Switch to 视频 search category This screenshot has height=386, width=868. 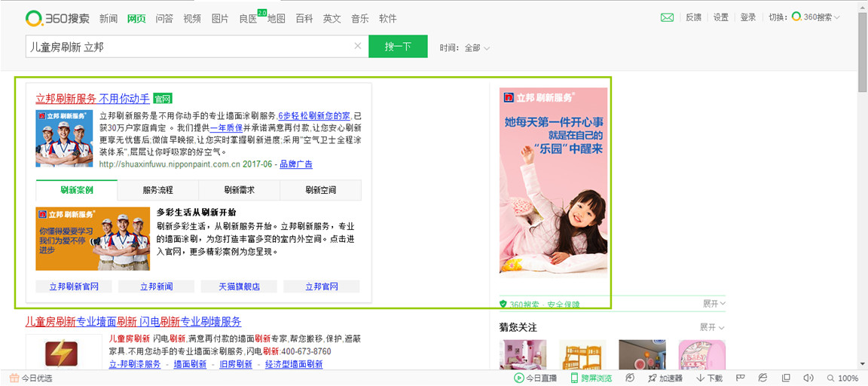tap(192, 19)
